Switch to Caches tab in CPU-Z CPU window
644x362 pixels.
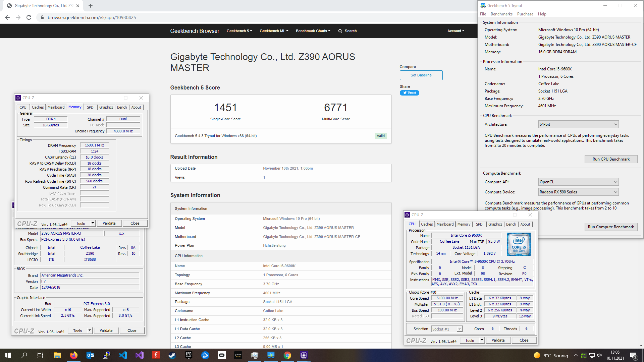click(427, 224)
